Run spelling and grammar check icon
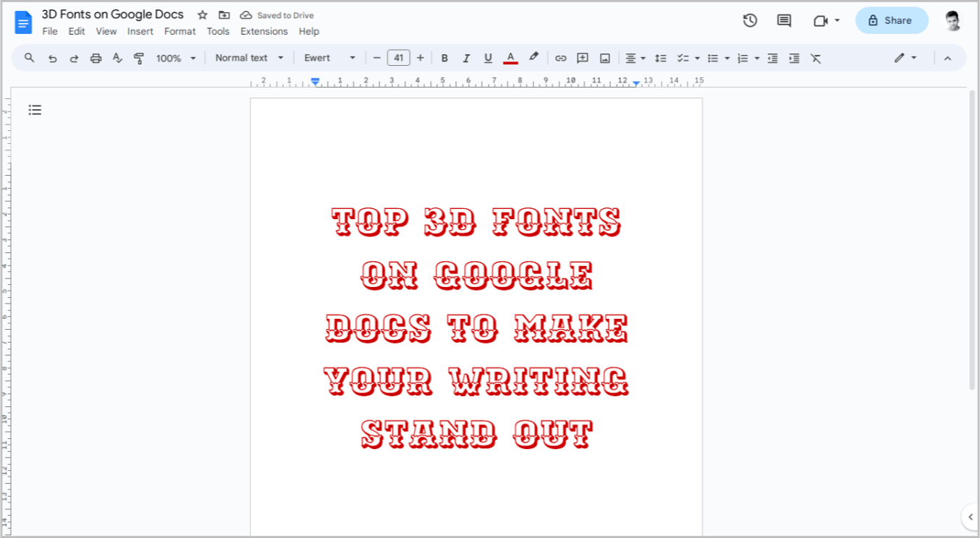This screenshot has height=538, width=980. (117, 59)
